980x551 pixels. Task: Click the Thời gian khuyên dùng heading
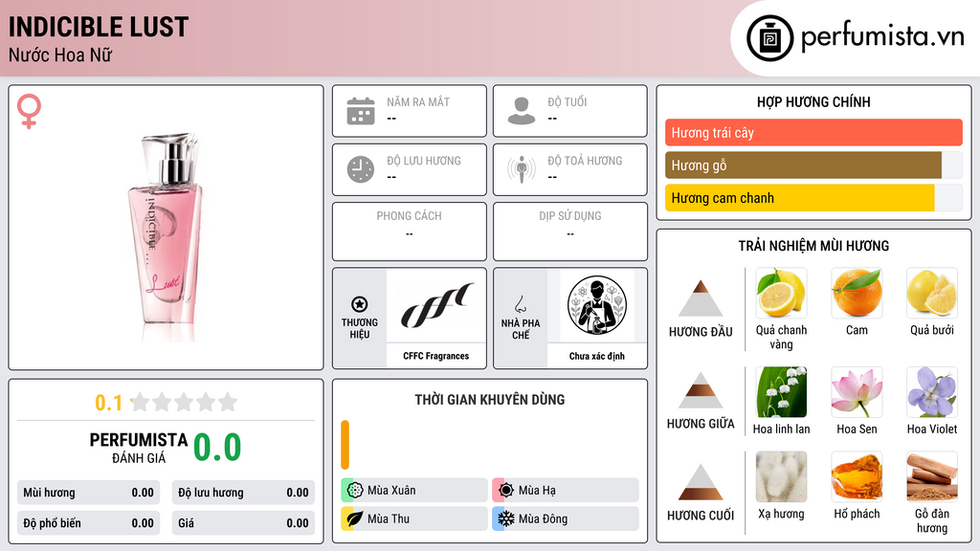tap(489, 400)
